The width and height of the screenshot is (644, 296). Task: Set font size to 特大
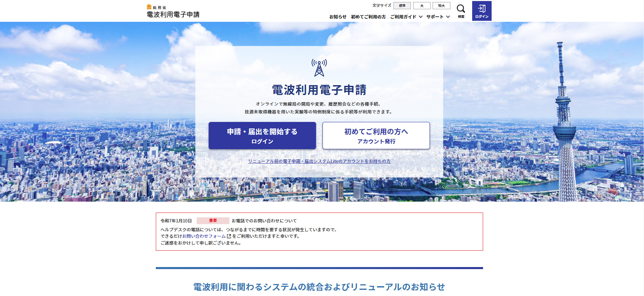441,5
